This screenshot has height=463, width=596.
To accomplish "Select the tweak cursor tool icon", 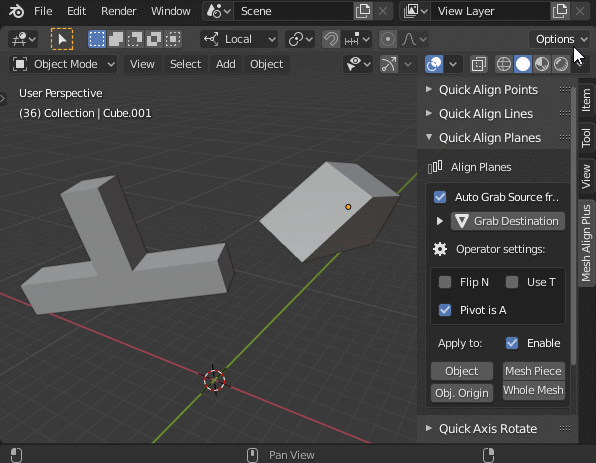I will pos(62,39).
